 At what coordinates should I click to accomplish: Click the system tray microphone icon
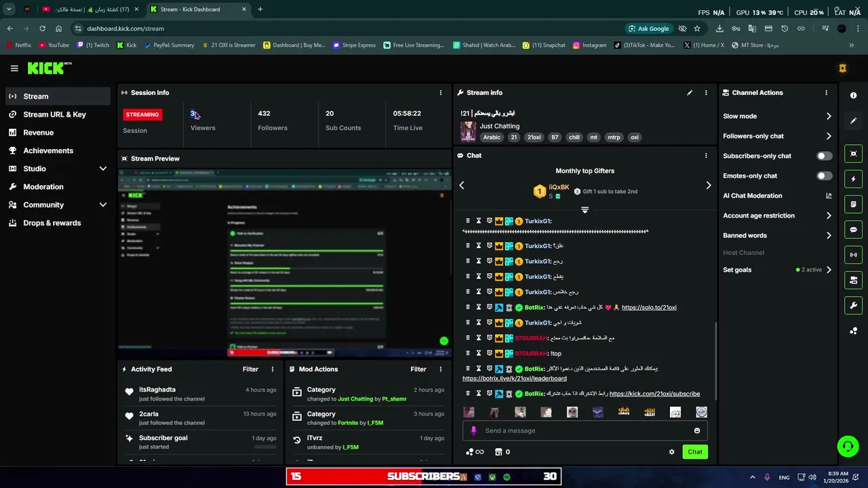[767, 477]
